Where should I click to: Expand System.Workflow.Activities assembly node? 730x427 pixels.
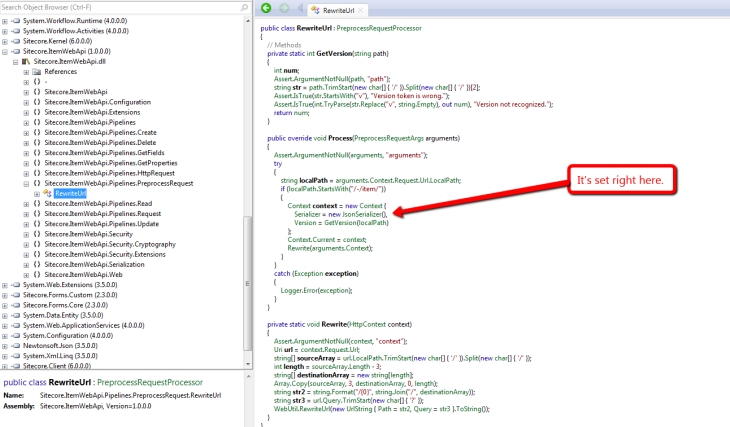5,31
